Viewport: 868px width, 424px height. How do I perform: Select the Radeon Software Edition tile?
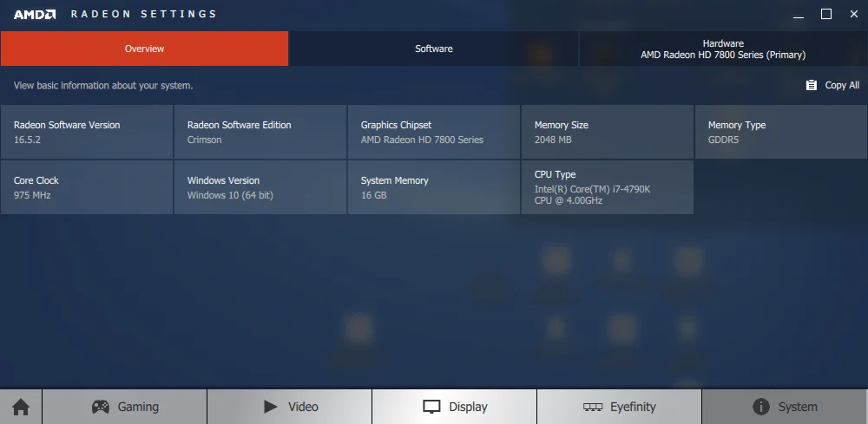coord(260,132)
